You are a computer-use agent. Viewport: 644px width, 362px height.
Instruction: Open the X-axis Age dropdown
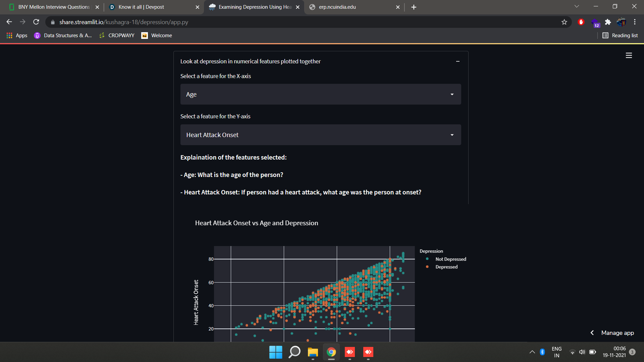click(x=320, y=95)
